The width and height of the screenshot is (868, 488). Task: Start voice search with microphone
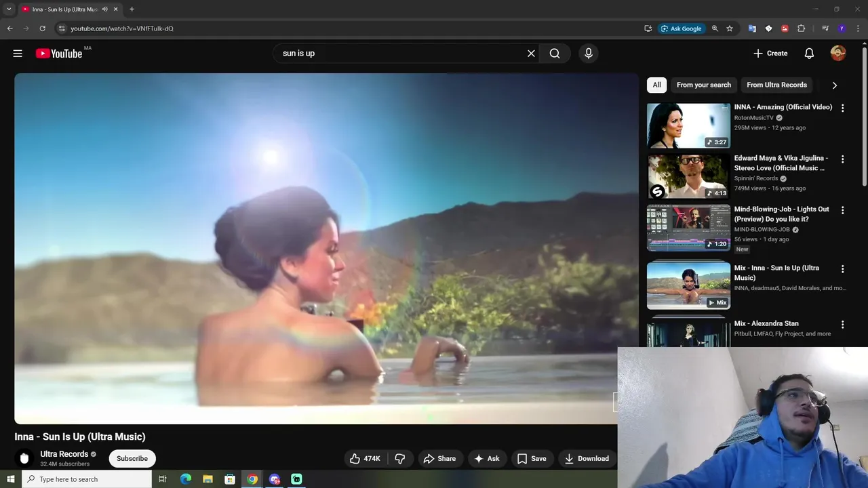(x=588, y=54)
